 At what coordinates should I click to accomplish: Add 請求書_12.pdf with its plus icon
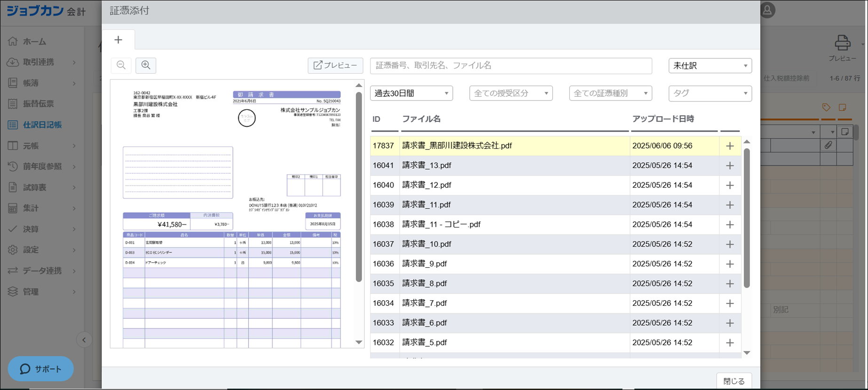730,186
